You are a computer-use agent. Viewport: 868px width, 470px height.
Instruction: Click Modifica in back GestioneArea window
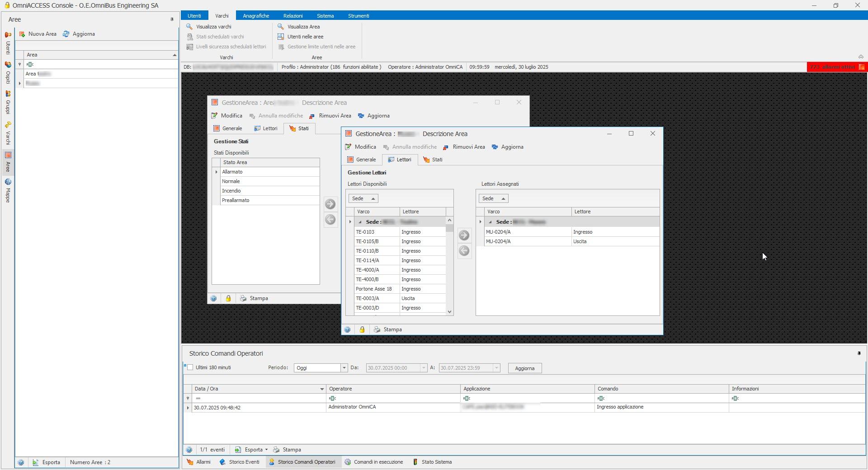(x=226, y=116)
